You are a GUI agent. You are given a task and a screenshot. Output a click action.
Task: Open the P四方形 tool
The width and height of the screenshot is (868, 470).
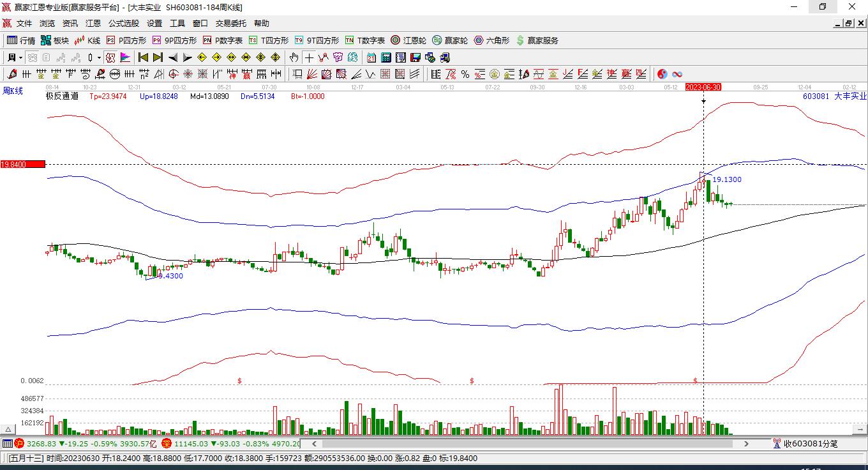(126, 40)
